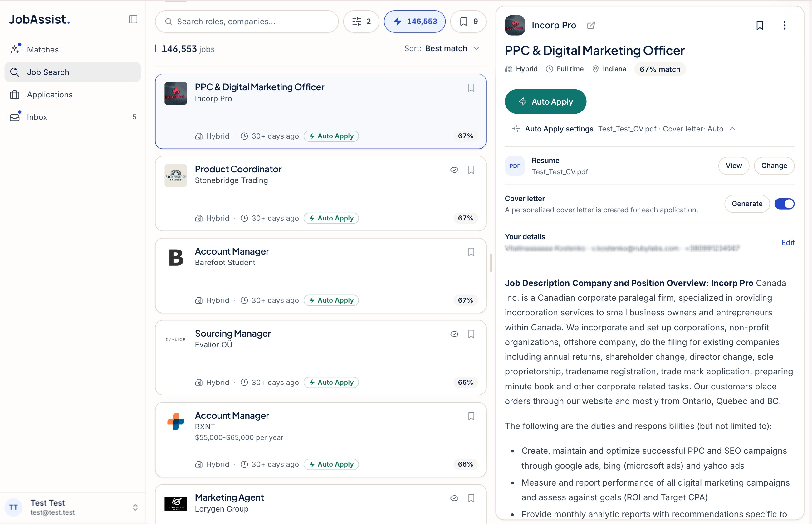Open the Product Coordinator job title
This screenshot has width=812, height=524.
[x=238, y=169]
